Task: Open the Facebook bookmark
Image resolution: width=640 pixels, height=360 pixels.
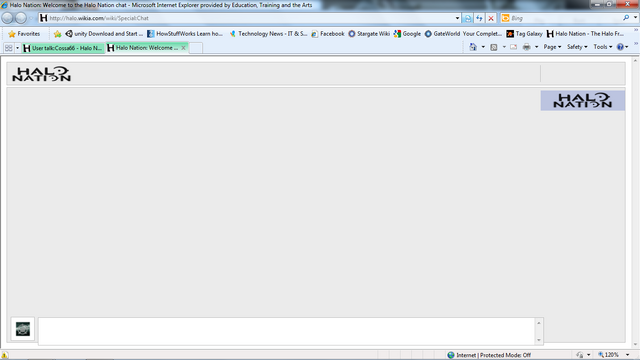Action: 328,34
